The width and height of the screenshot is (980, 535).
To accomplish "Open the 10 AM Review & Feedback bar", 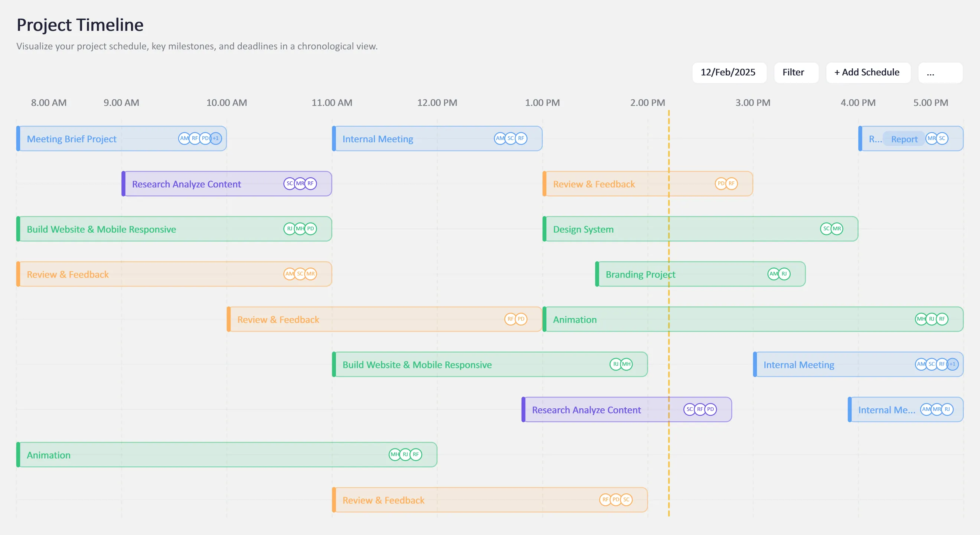I will tap(385, 319).
